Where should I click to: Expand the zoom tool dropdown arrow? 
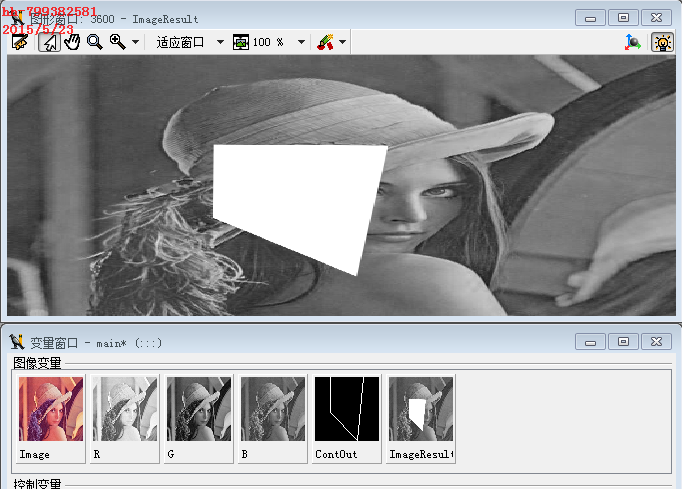(135, 42)
